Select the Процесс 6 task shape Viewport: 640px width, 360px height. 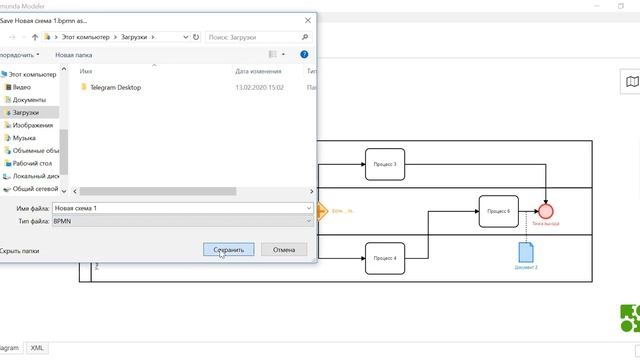[499, 211]
